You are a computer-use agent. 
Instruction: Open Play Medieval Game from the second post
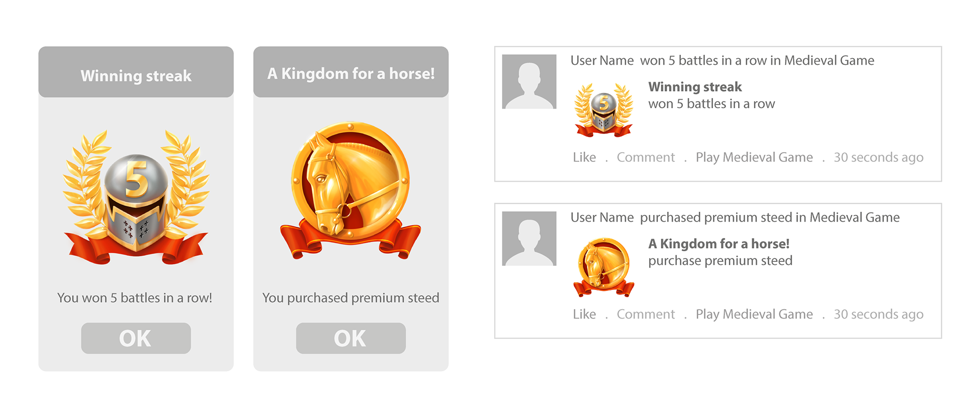tap(754, 314)
